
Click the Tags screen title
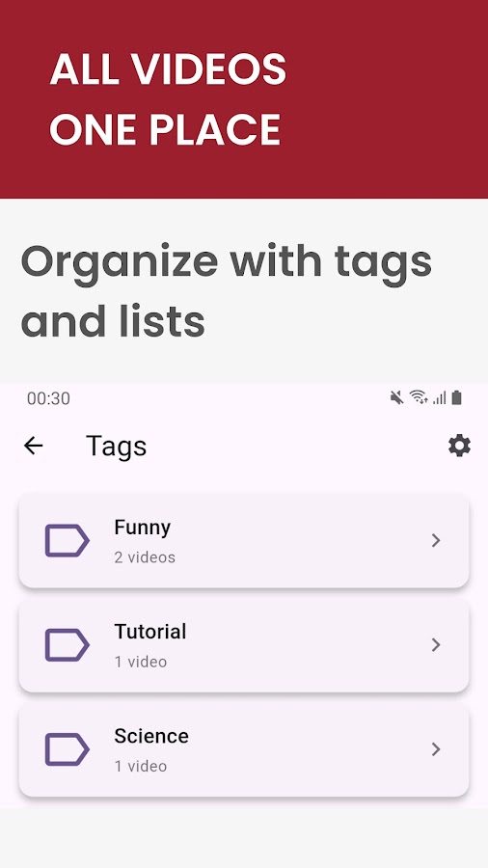click(x=116, y=447)
